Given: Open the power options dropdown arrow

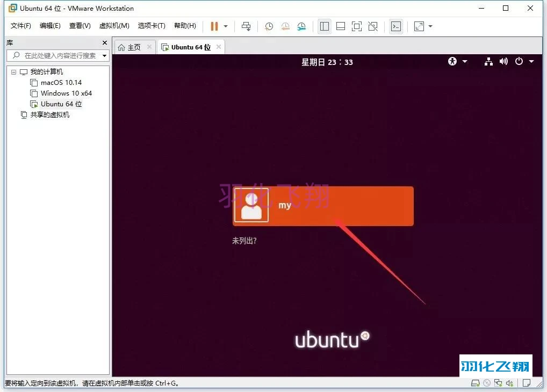Looking at the screenshot, I should click(x=226, y=26).
